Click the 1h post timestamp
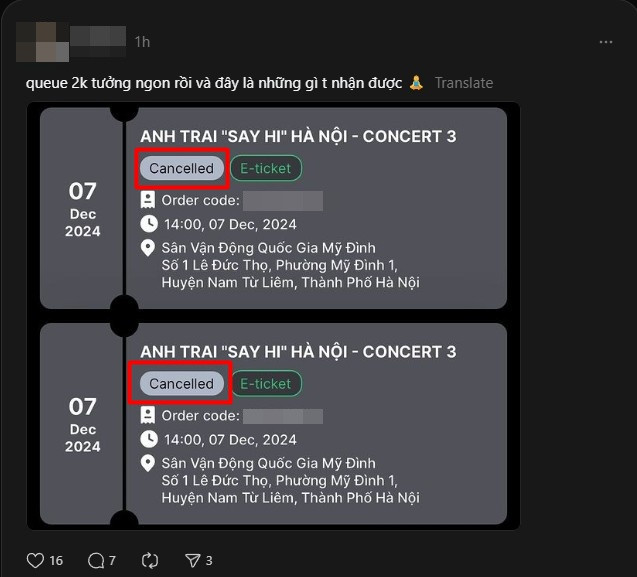 142,42
